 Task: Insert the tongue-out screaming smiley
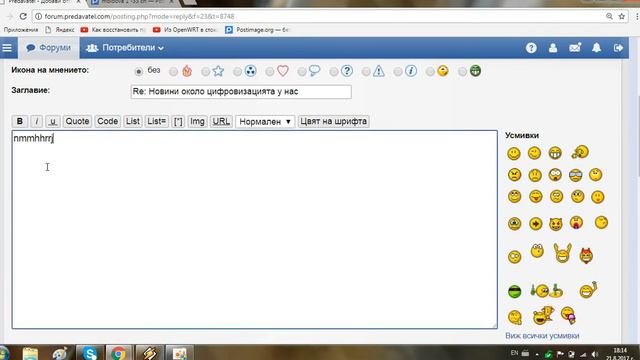(576, 222)
